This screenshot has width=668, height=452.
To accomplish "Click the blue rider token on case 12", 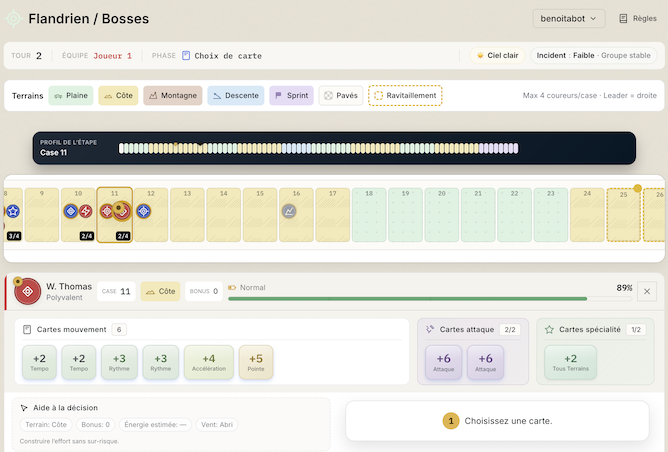I will tap(143, 211).
